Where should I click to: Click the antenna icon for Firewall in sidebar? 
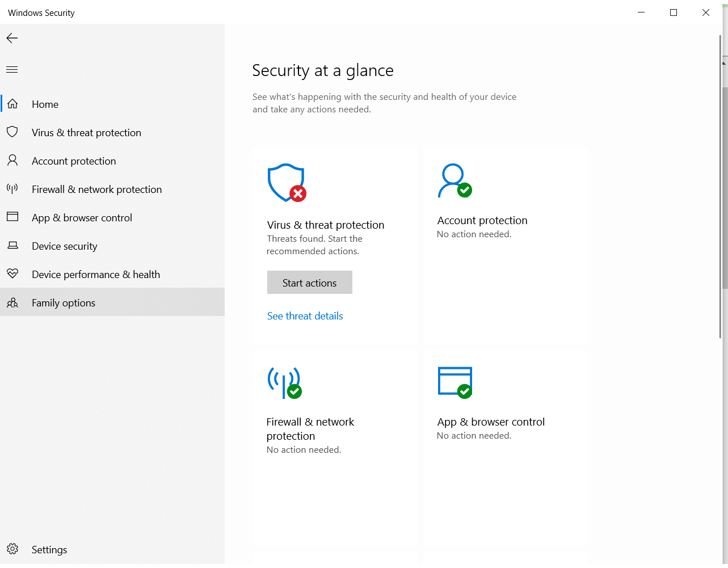[12, 189]
